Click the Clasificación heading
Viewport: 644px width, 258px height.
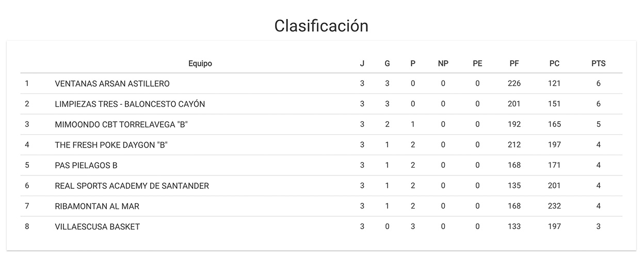321,25
